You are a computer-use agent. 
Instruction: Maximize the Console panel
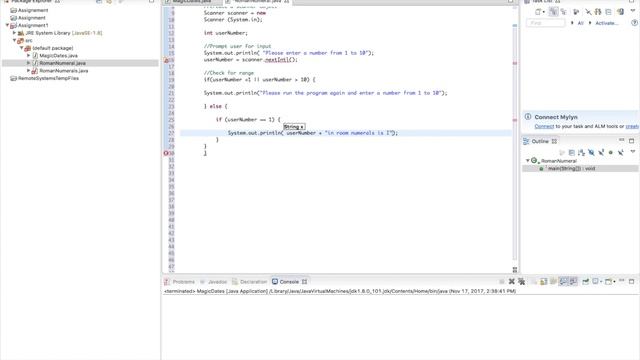[x=631, y=281]
